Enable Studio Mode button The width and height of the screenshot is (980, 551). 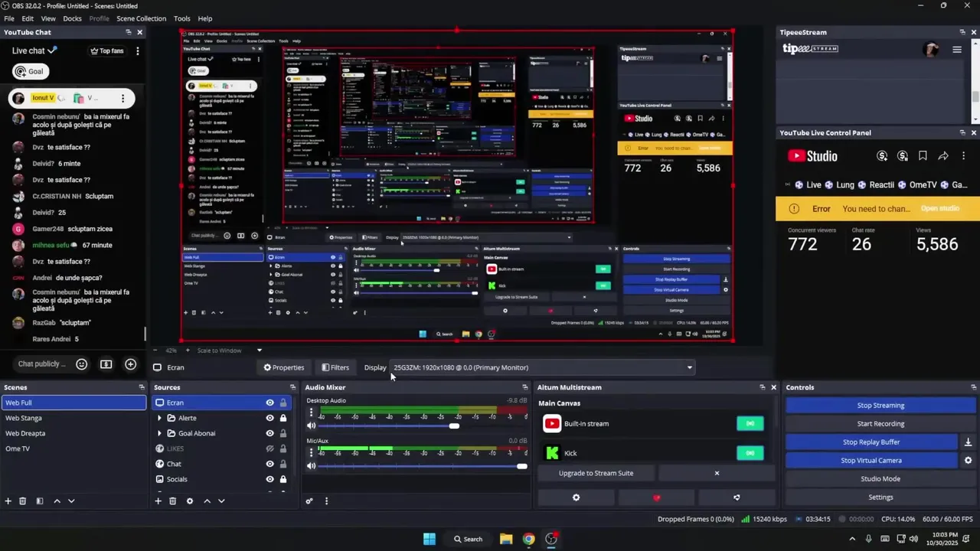tap(880, 479)
